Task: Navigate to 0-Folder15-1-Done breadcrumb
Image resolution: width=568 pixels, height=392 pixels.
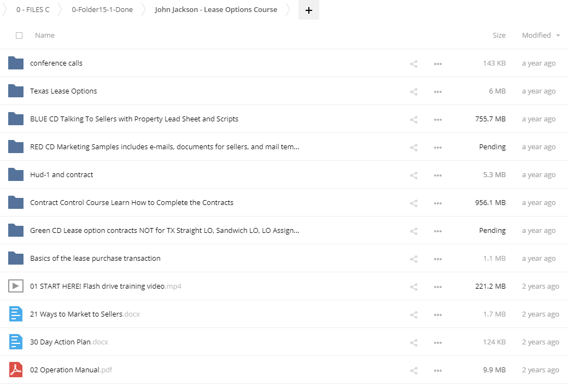Action: click(102, 10)
